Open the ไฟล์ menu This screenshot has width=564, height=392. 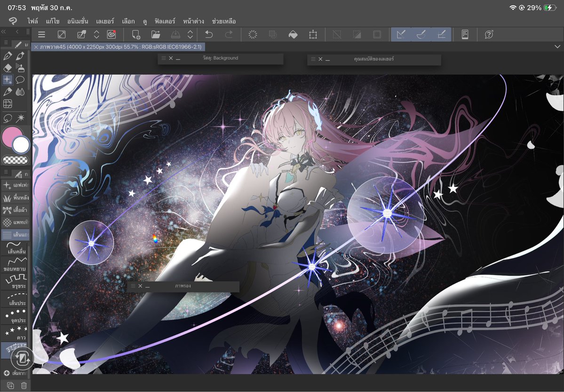click(33, 21)
